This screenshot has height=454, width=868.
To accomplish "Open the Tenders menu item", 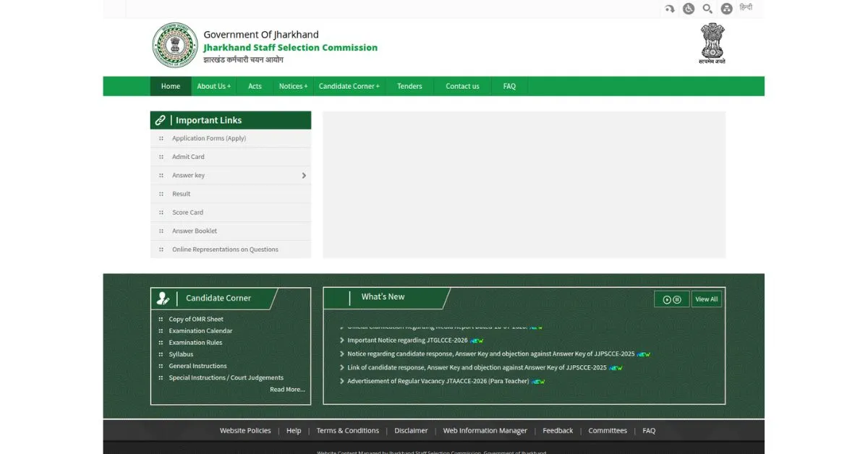I will (409, 86).
